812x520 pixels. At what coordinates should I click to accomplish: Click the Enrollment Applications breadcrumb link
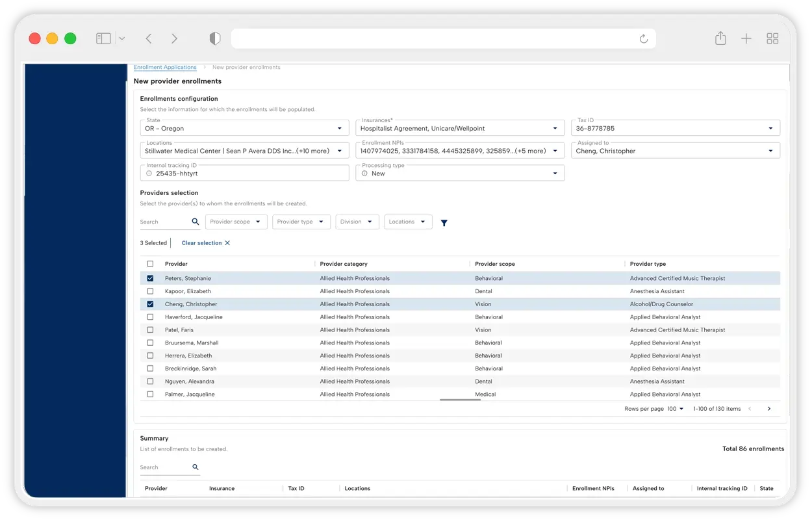[165, 68]
